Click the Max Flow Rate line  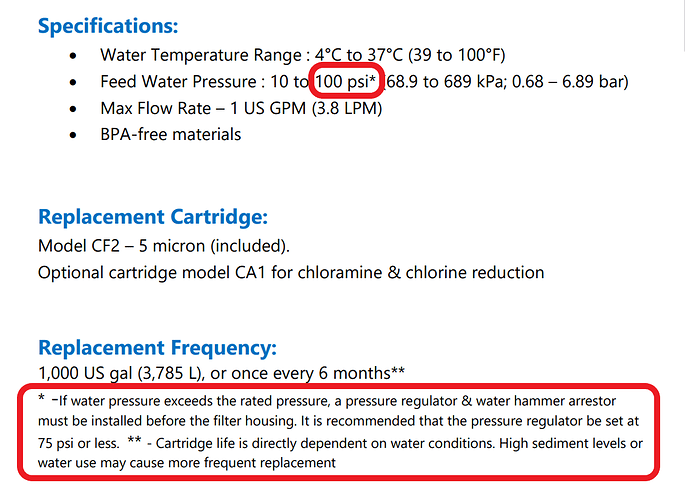[x=241, y=108]
